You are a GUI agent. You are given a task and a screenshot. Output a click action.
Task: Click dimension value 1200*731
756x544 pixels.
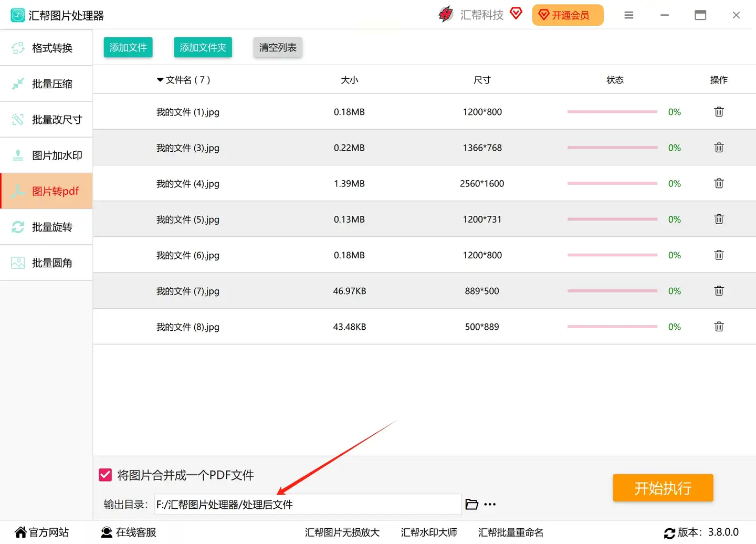pyautogui.click(x=482, y=219)
